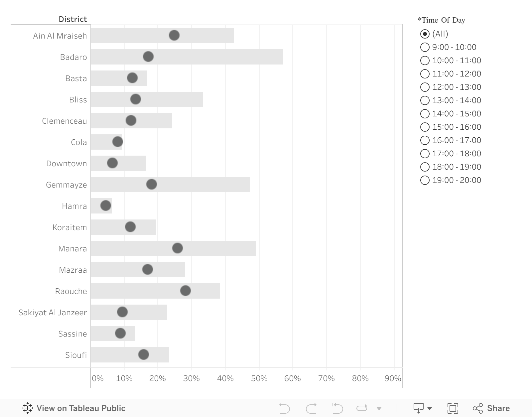Click the Revert icon in toolbar
This screenshot has width=532, height=417.
337,408
